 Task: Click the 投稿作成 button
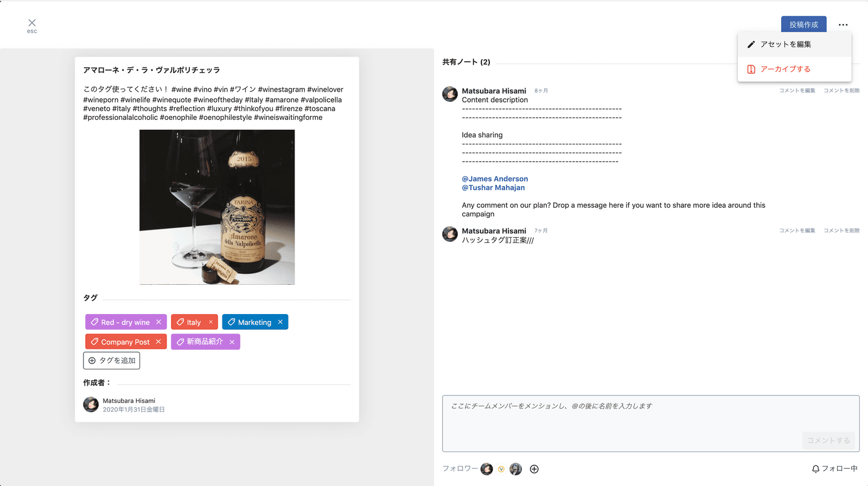(803, 25)
